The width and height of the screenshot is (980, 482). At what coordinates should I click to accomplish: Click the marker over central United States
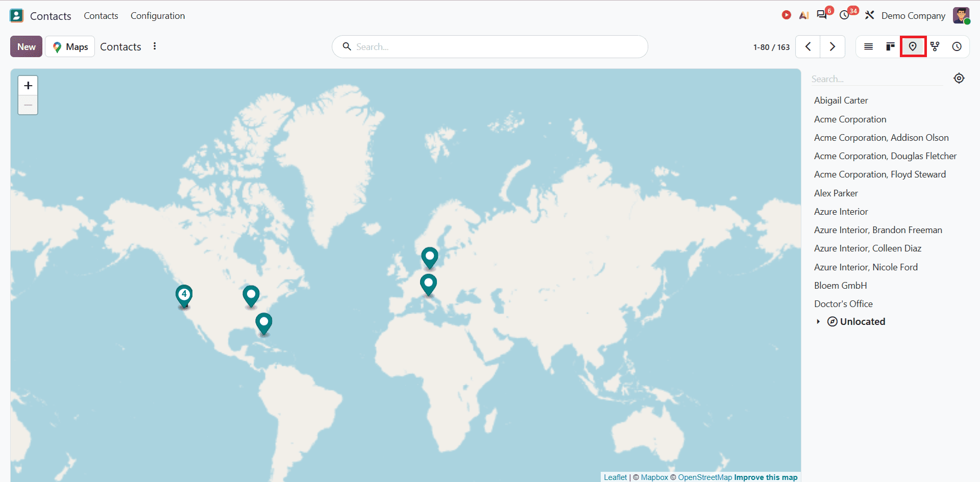click(x=251, y=296)
